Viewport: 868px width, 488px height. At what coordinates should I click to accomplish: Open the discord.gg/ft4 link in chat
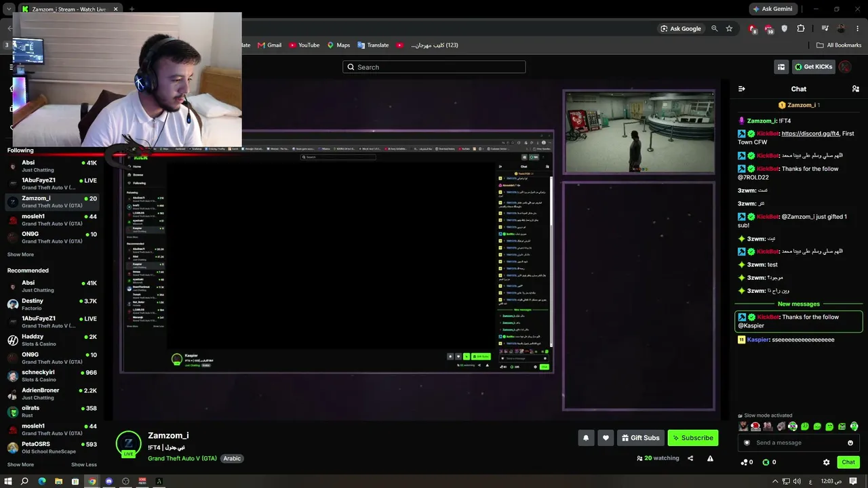pos(810,134)
